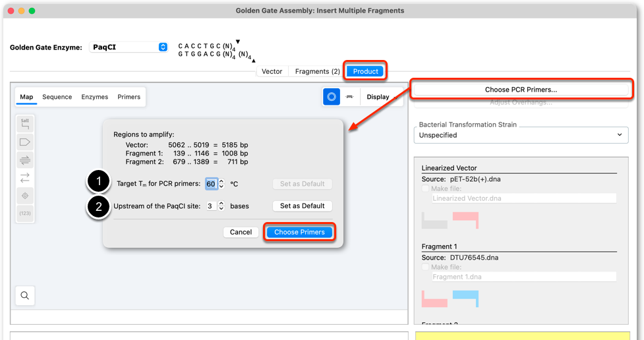Click the Fragment 1.dna filename field
This screenshot has height=340, width=644.
coord(523,277)
